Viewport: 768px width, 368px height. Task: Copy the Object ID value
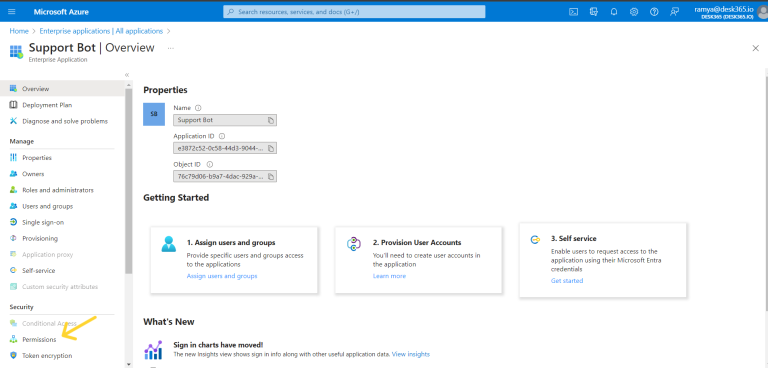(x=271, y=176)
